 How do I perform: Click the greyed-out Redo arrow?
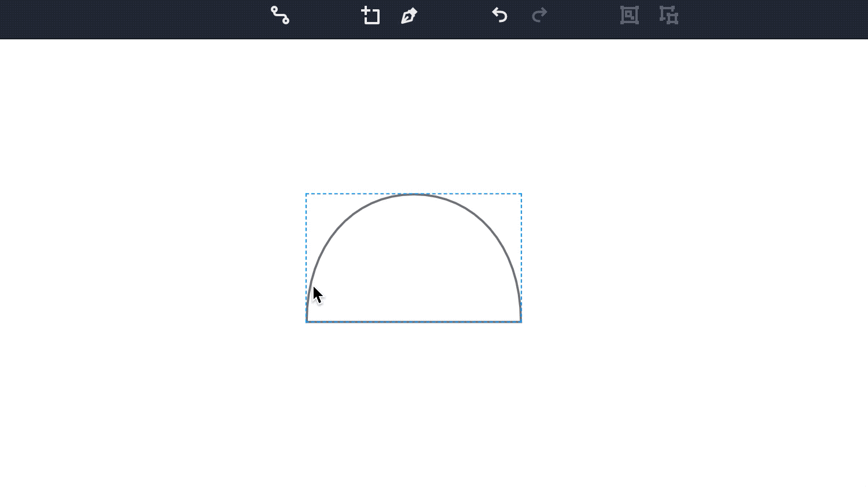coord(539,15)
